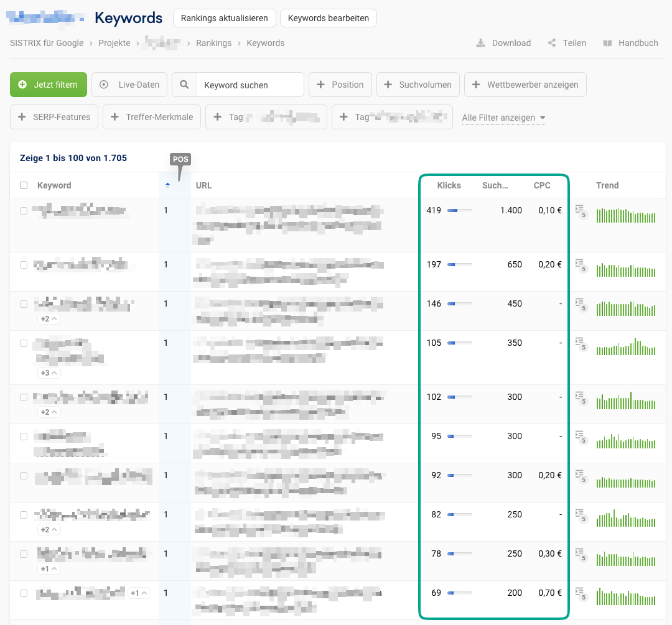Click the Teilen share icon

pos(552,43)
